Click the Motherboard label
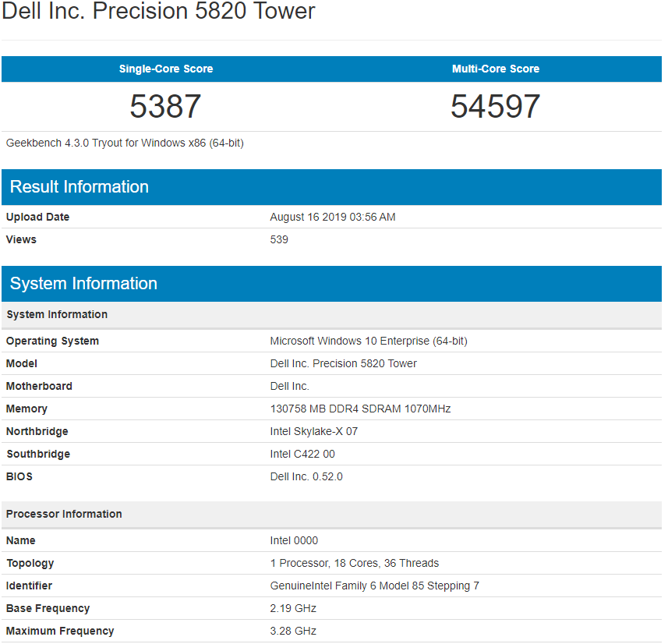 click(39, 386)
